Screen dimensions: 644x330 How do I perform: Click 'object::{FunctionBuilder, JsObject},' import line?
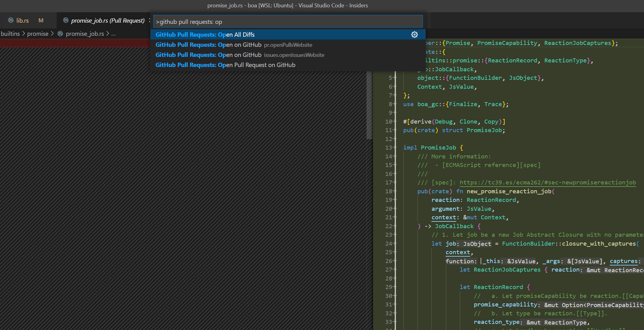481,78
